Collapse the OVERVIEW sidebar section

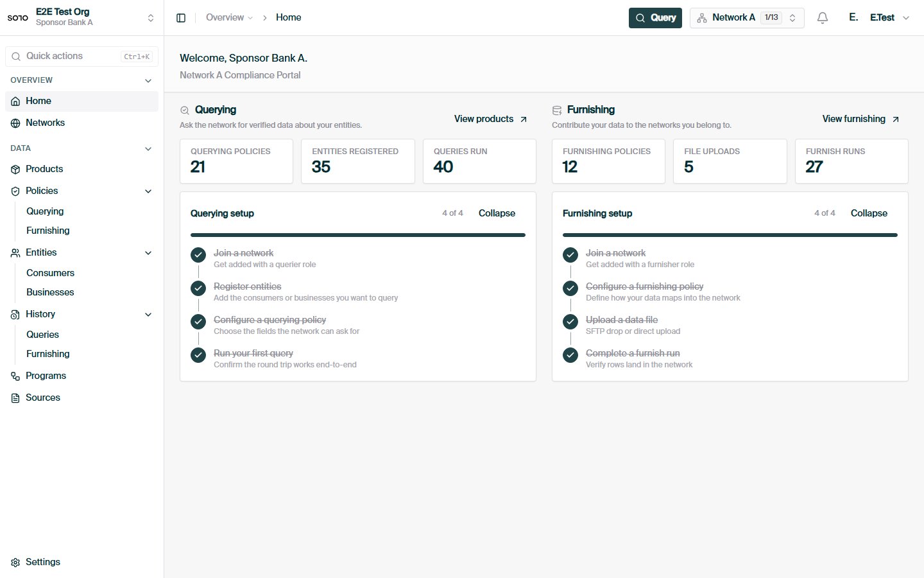(x=148, y=81)
